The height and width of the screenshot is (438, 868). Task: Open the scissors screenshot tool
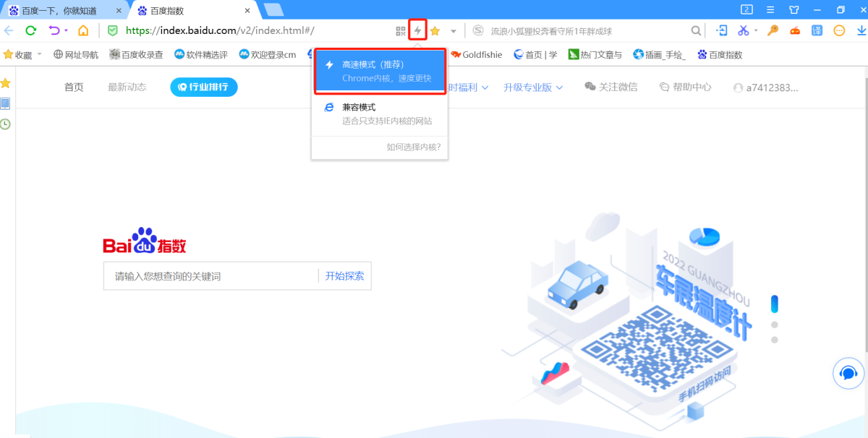pos(743,30)
